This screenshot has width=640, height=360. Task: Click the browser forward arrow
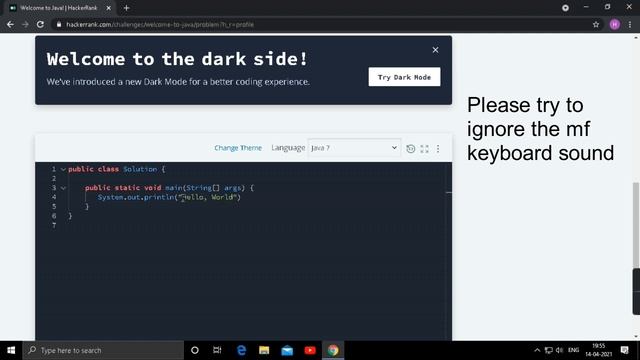[25, 24]
